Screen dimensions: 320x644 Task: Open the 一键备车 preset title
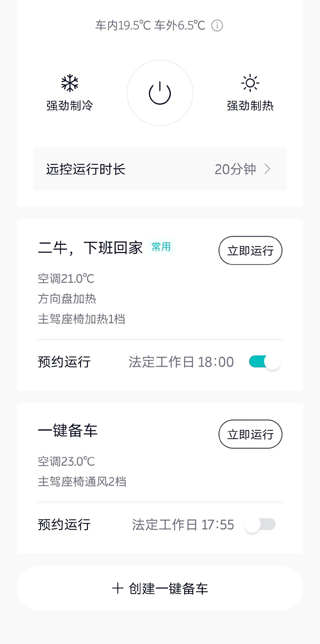(x=67, y=430)
